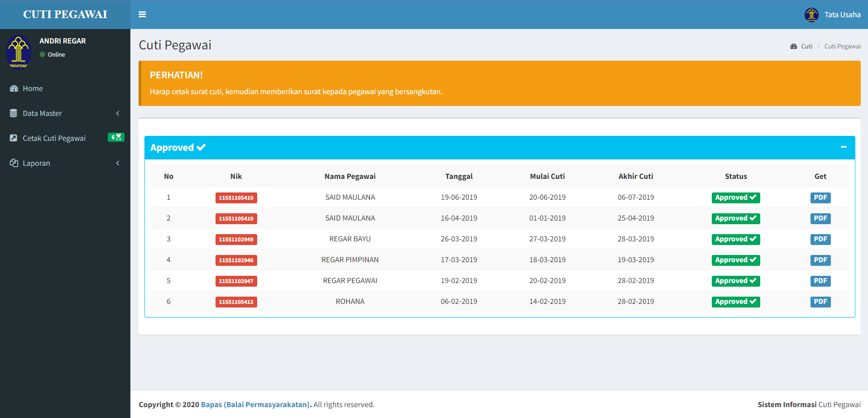
Task: Click the Data Master database icon
Action: point(14,113)
